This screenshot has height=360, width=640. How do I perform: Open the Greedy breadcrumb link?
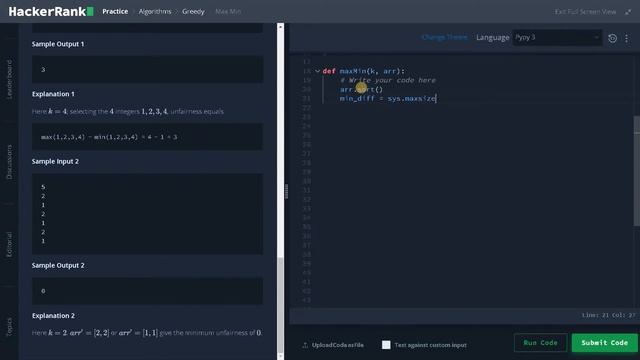coord(193,11)
